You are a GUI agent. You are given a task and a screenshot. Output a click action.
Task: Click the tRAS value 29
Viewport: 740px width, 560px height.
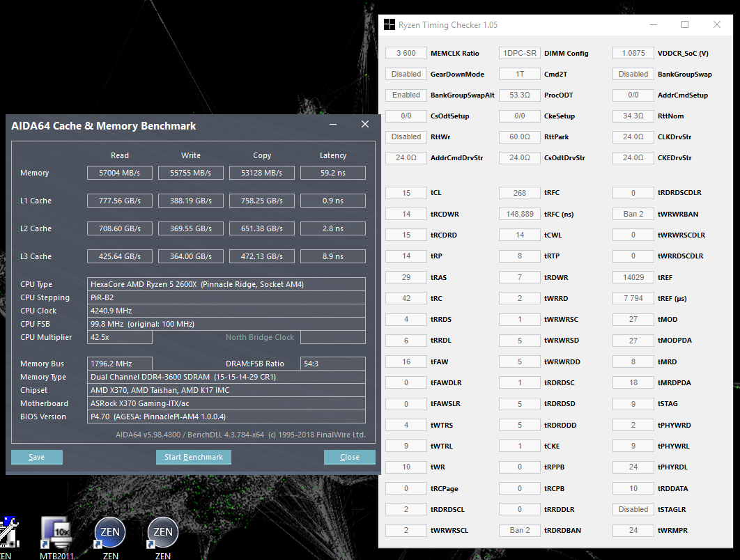[x=406, y=277]
